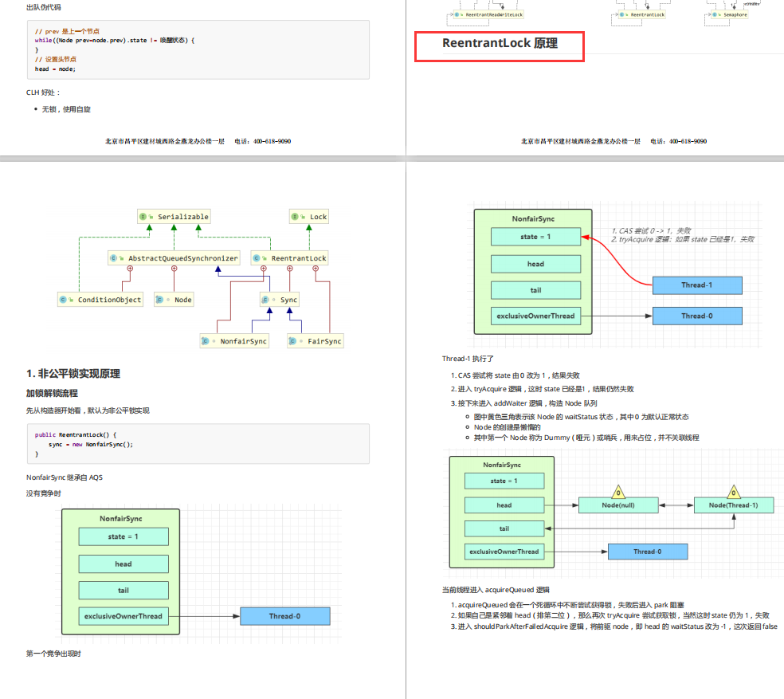Click the comment '// 设置头节点'

56,60
